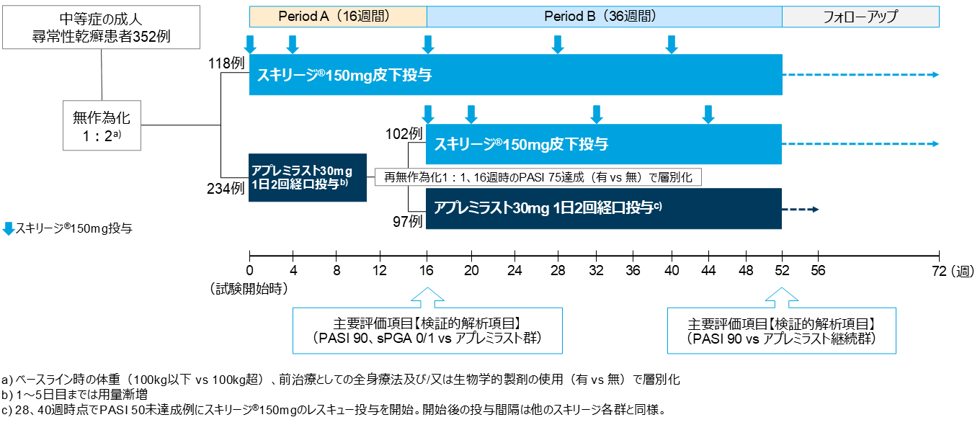Click the dashed follow-up arrow after the 102例 Skyrizi bar
Viewport: 980px width, 425px height.
[x=861, y=144]
